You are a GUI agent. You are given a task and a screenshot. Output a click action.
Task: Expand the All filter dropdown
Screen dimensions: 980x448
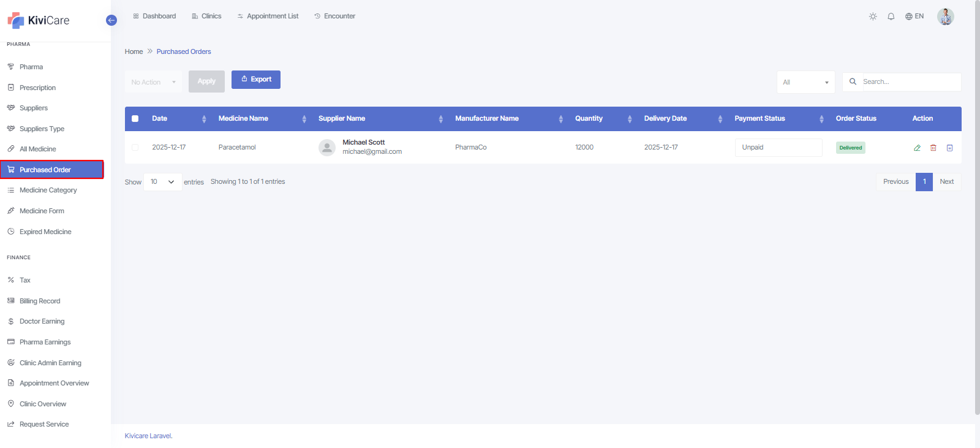click(805, 82)
